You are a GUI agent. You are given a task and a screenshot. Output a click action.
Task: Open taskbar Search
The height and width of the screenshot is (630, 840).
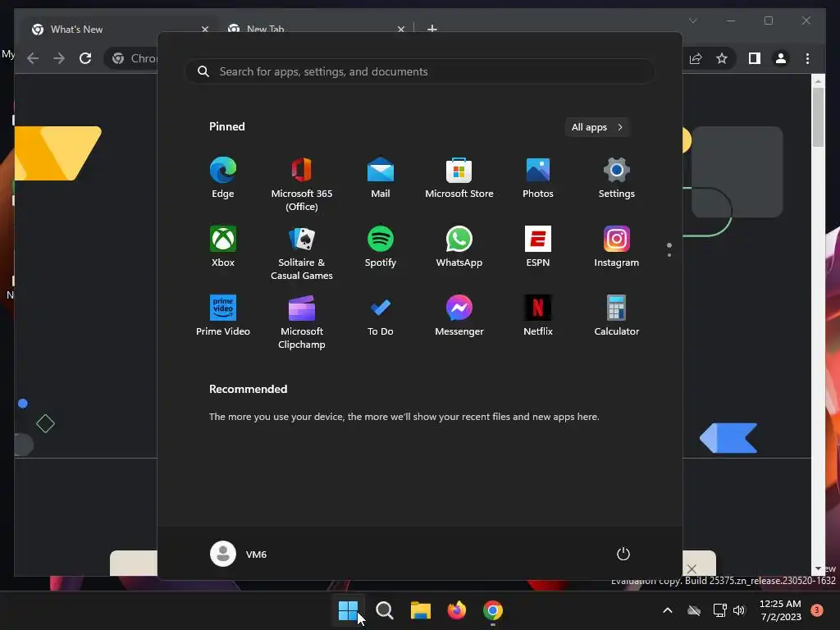(385, 610)
